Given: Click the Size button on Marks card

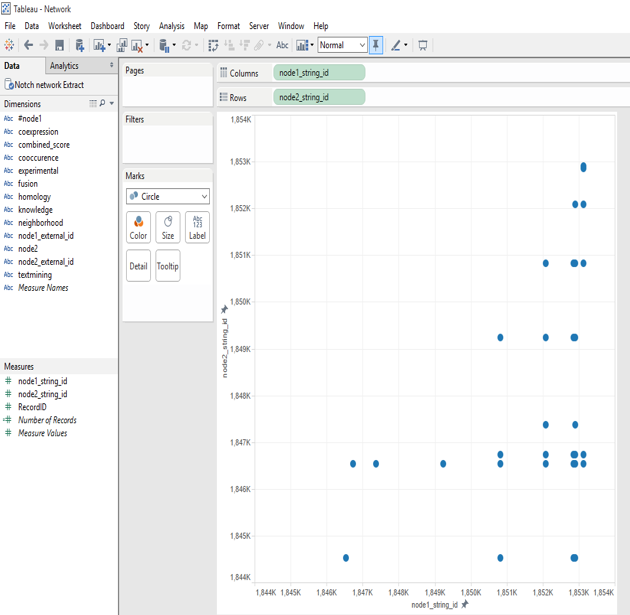Looking at the screenshot, I should [x=168, y=227].
